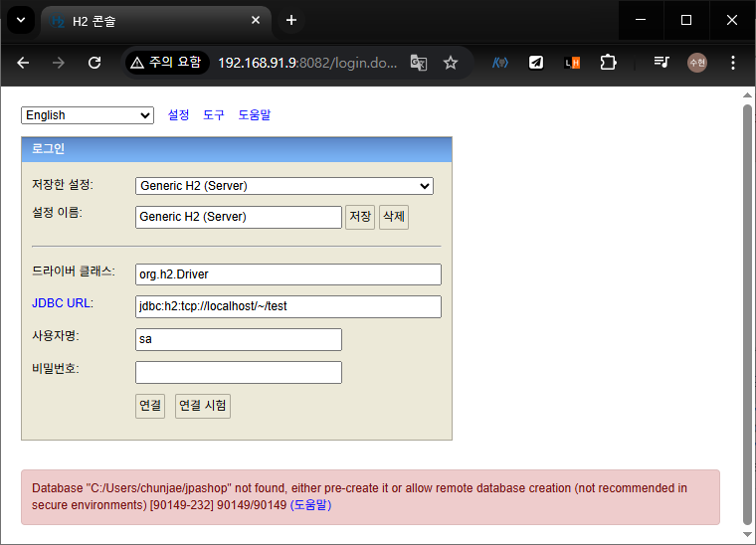
Task: Maximize the browser window
Action: click(x=686, y=20)
